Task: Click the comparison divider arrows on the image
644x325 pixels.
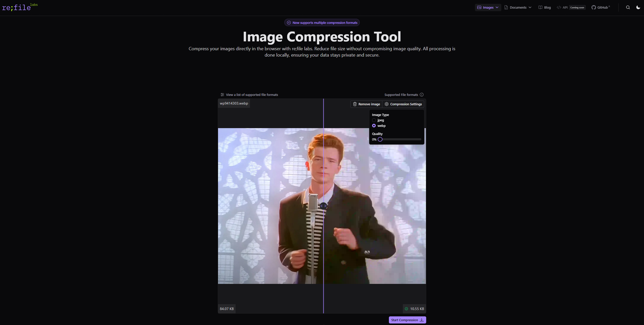Action: click(323, 206)
